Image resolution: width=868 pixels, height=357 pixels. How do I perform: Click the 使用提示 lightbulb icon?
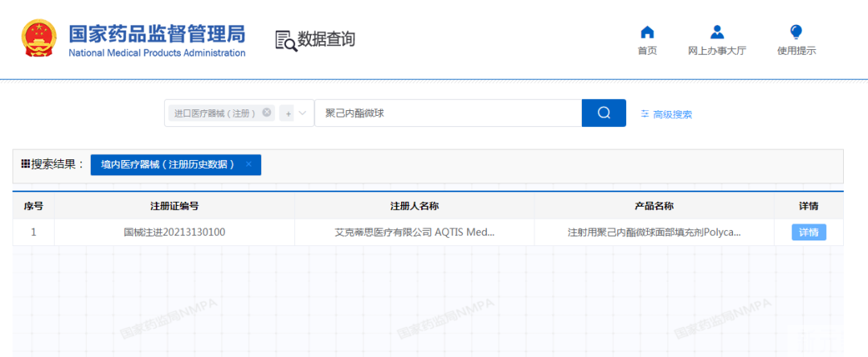click(796, 32)
